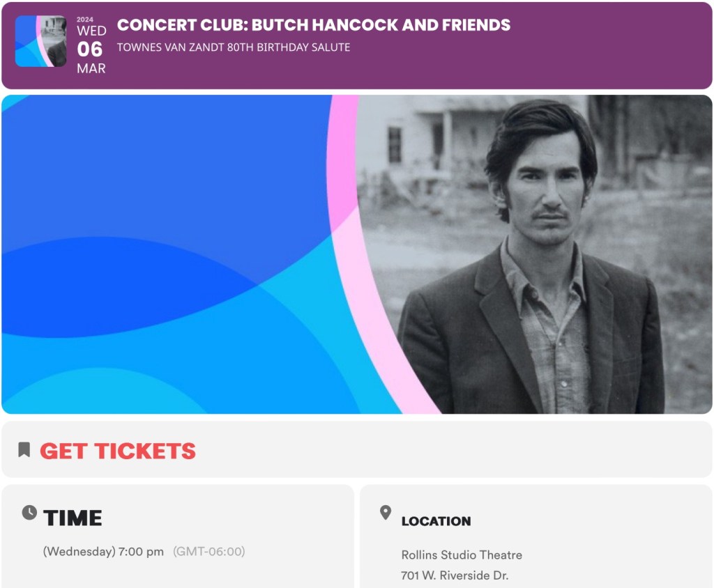This screenshot has width=714, height=588.
Task: Click the location pin icon
Action: pos(386,513)
